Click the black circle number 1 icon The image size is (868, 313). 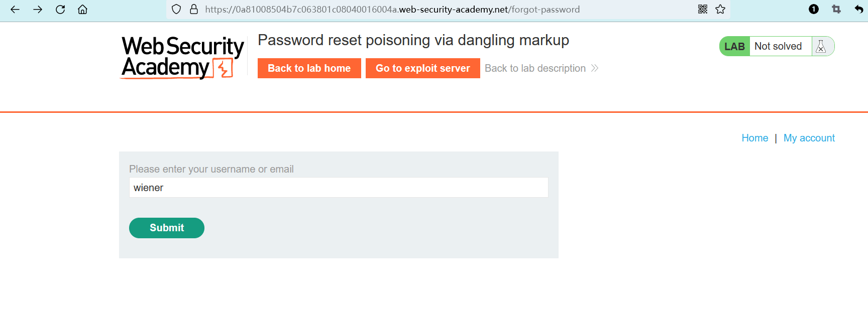click(x=814, y=9)
